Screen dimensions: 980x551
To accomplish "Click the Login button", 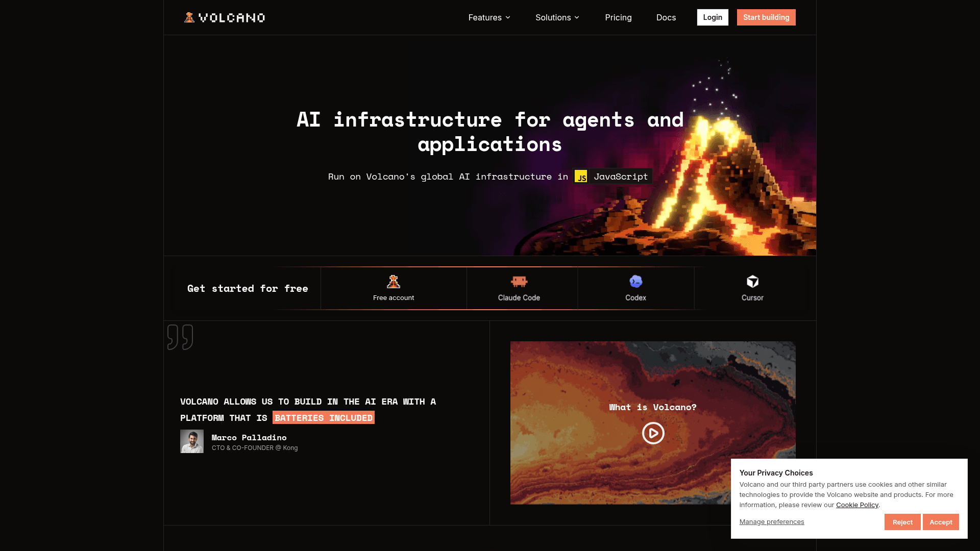I will click(x=713, y=17).
